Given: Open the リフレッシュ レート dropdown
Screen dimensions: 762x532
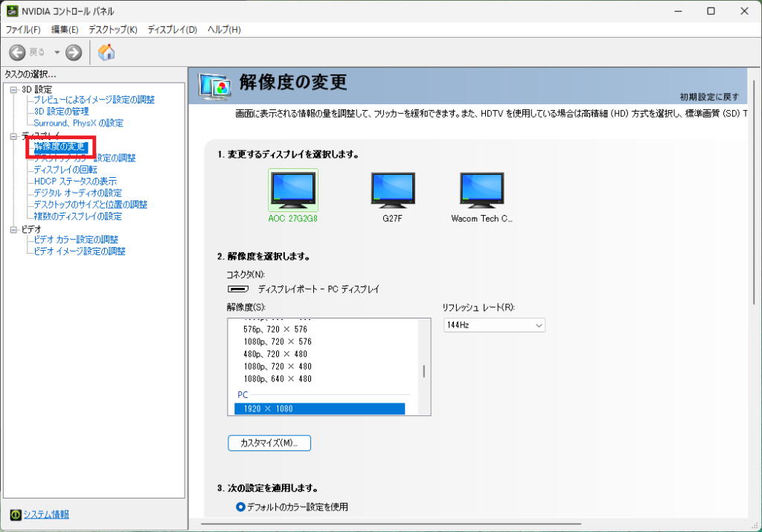Looking at the screenshot, I should coord(494,325).
